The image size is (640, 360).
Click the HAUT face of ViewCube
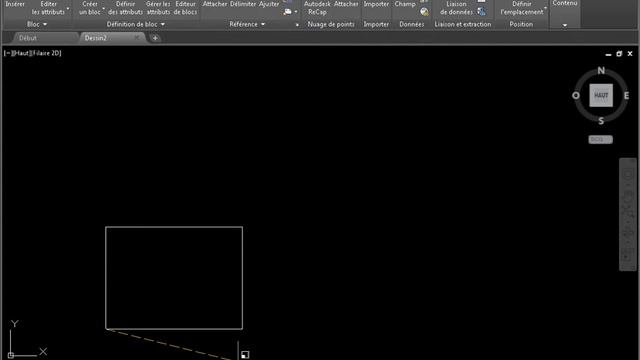601,95
